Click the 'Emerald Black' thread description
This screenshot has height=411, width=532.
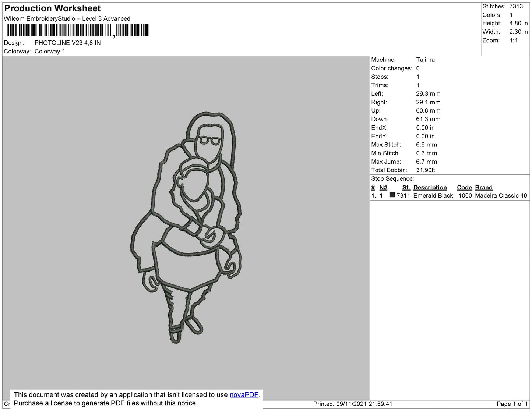tap(433, 195)
